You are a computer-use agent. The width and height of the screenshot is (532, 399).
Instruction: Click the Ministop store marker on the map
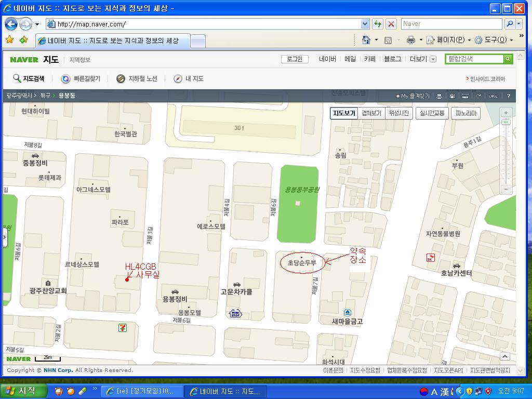pyautogui.click(x=235, y=313)
